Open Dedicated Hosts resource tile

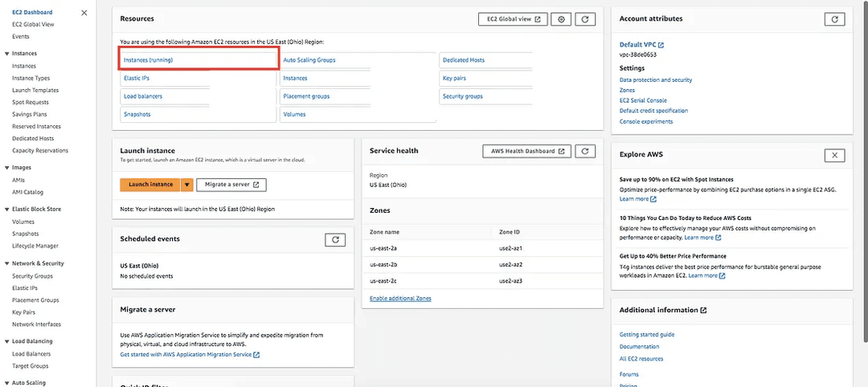point(464,59)
